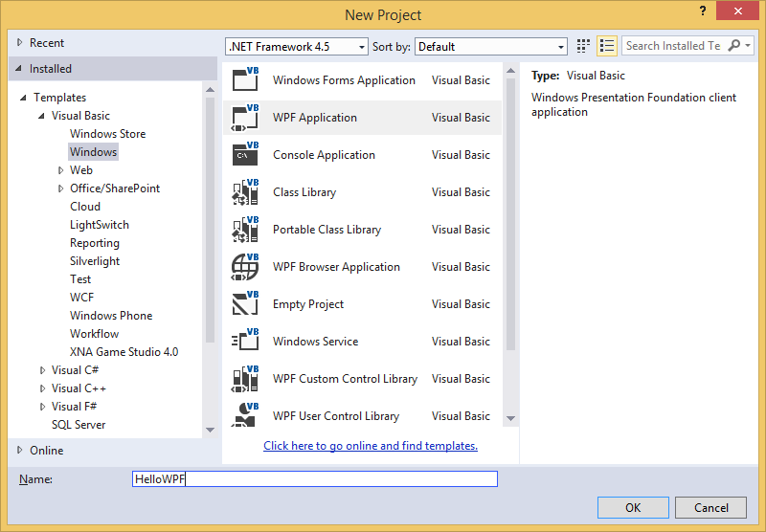This screenshot has width=766, height=532.
Task: Select XNA Game Studio 4.0 category
Action: point(124,352)
